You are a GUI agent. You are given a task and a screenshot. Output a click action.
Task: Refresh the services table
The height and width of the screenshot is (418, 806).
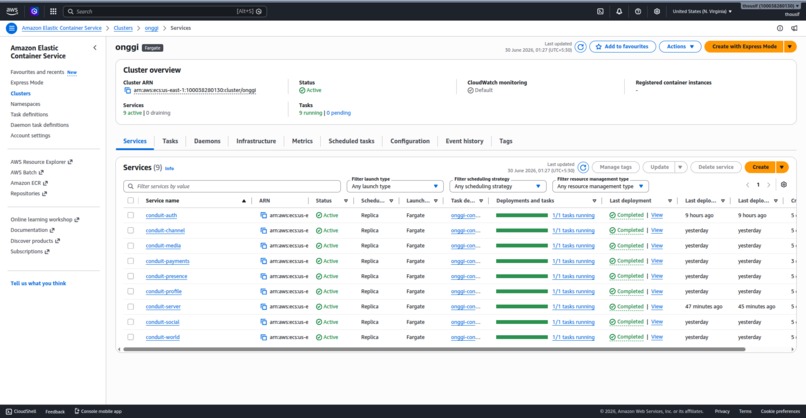[x=583, y=167]
